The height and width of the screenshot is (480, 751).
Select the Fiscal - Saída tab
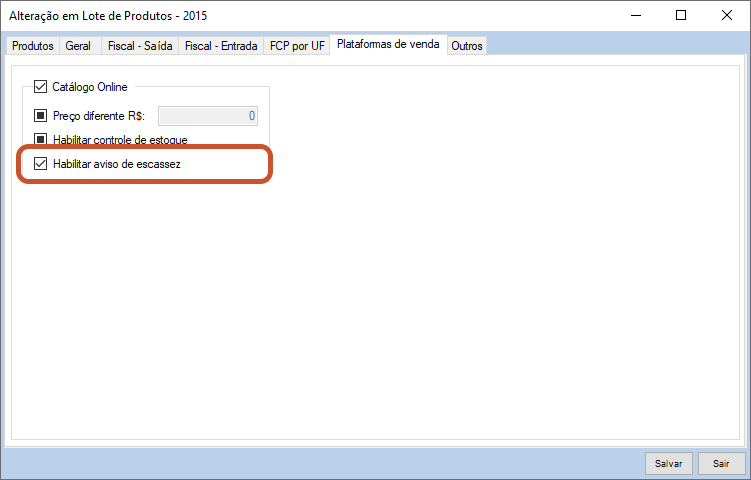140,46
